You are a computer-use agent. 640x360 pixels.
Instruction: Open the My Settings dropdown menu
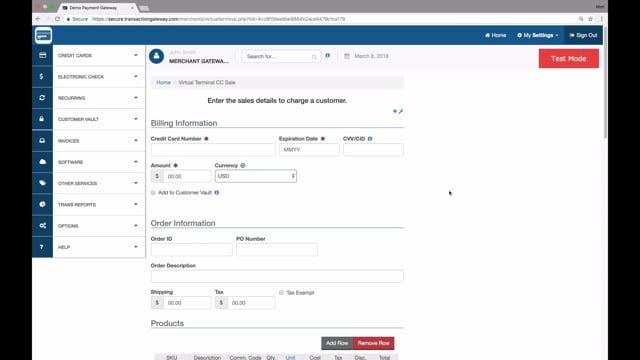pyautogui.click(x=538, y=36)
